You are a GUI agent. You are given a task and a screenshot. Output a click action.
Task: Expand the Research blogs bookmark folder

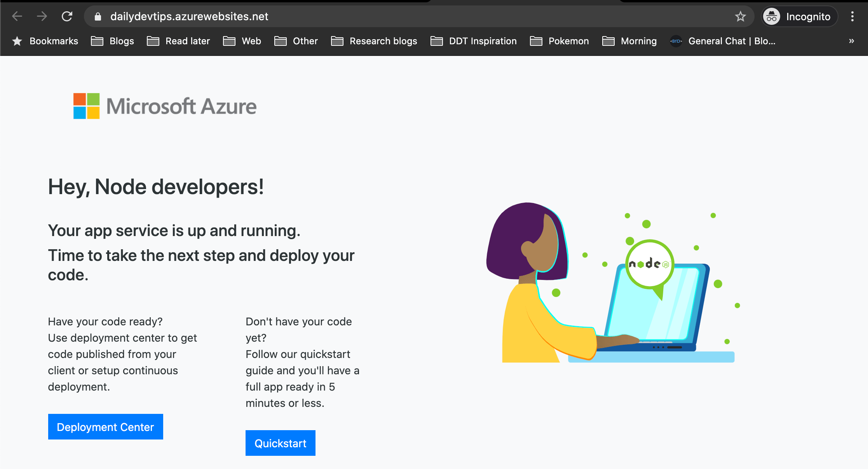coord(374,41)
